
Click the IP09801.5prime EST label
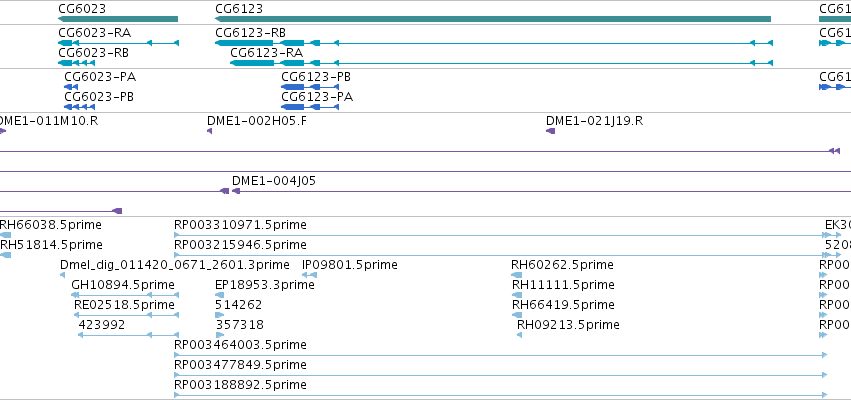350,265
